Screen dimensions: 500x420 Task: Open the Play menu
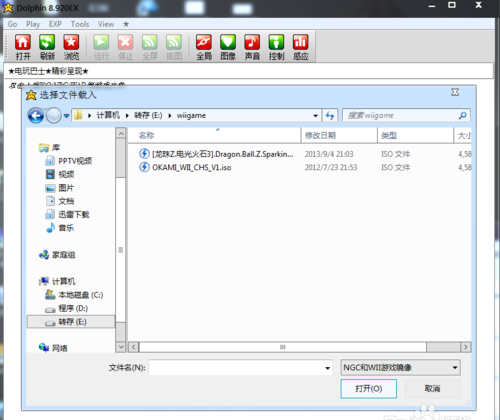33,24
